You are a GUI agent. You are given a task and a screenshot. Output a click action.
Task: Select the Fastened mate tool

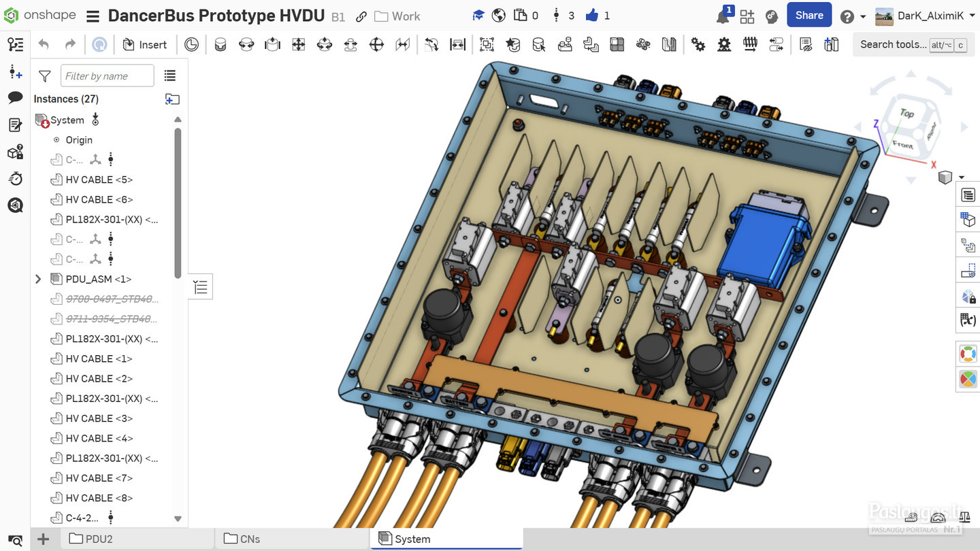(x=220, y=45)
